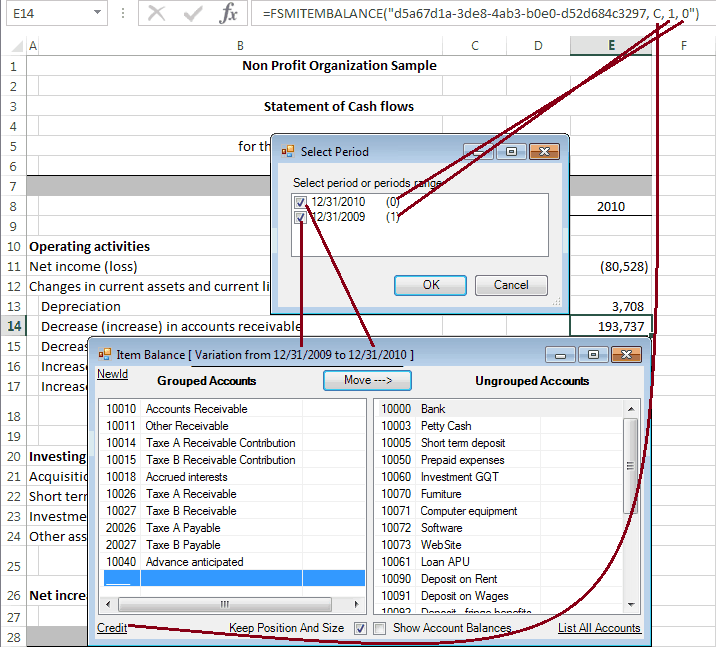Select ungrouped account 10060 Investment GQT

pyautogui.click(x=500, y=477)
